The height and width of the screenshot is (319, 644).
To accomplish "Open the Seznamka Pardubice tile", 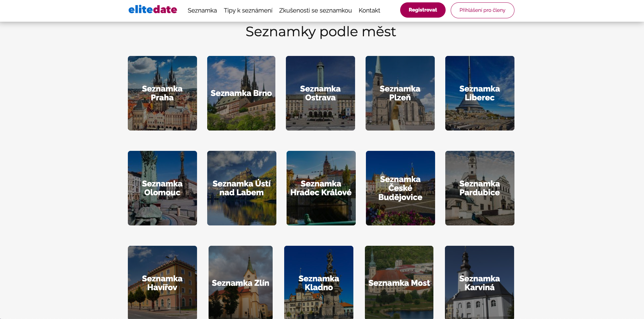I will pyautogui.click(x=480, y=188).
